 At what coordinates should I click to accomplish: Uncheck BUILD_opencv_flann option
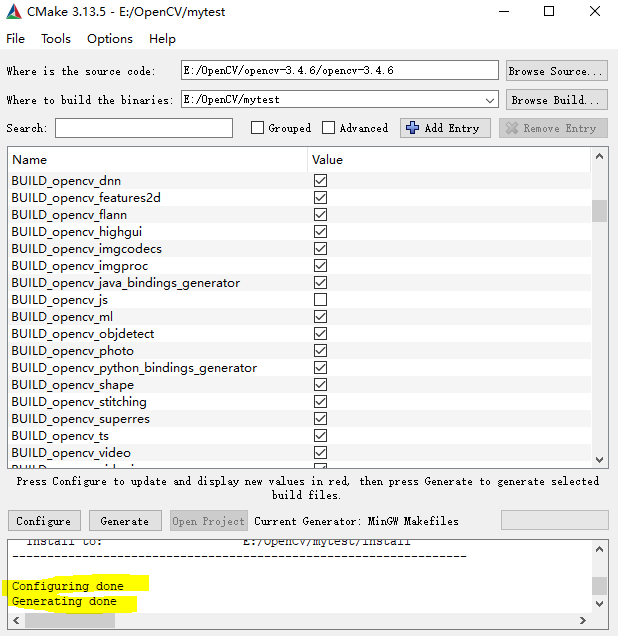click(320, 215)
